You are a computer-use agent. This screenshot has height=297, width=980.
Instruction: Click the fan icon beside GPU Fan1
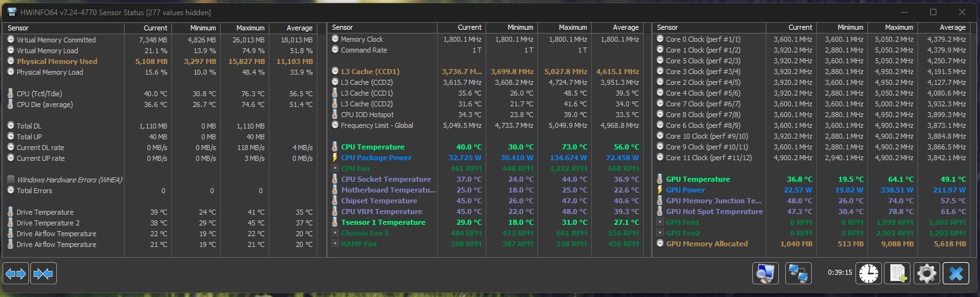pos(660,222)
